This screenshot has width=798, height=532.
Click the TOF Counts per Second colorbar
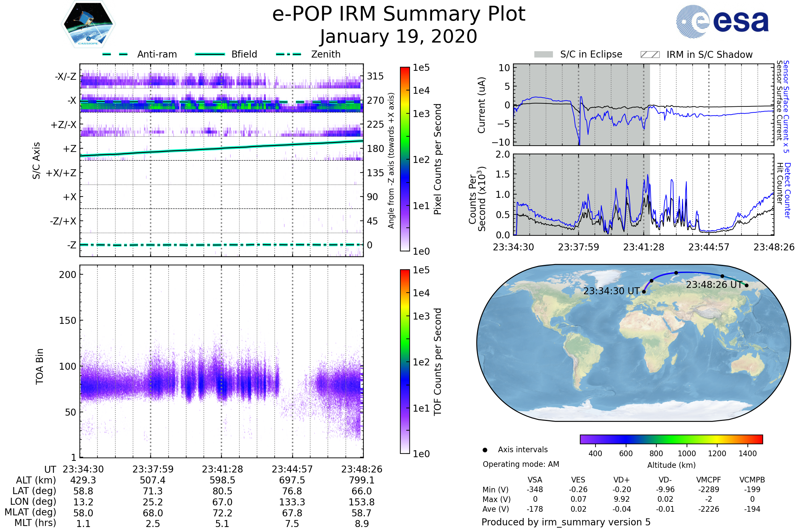pyautogui.click(x=405, y=361)
